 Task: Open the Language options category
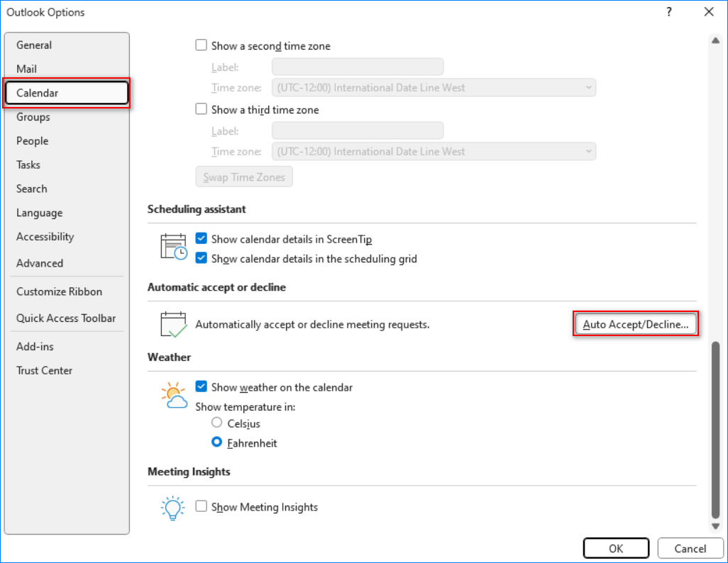[x=67, y=213]
